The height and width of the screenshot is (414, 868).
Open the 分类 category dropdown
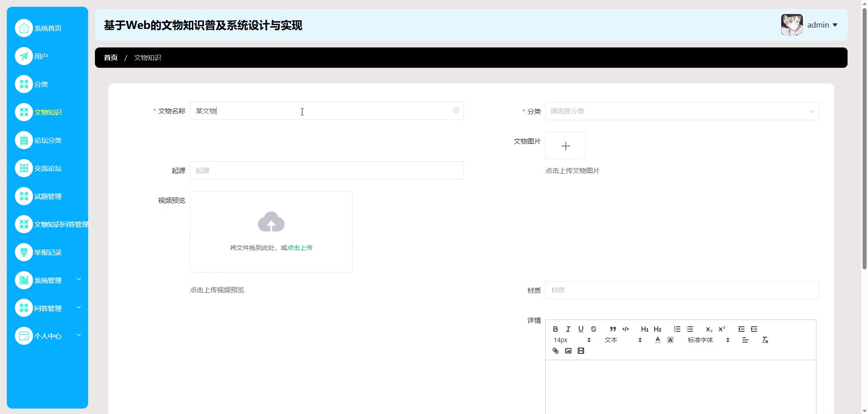pos(682,111)
